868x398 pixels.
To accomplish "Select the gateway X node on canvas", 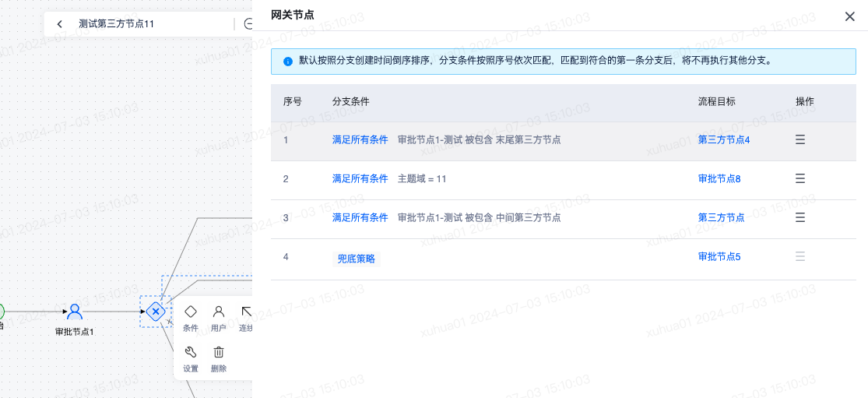I will [156, 312].
